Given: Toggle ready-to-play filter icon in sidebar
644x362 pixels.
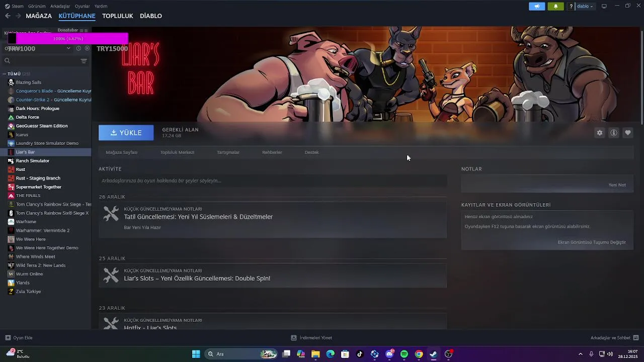Looking at the screenshot, I should coord(87,48).
